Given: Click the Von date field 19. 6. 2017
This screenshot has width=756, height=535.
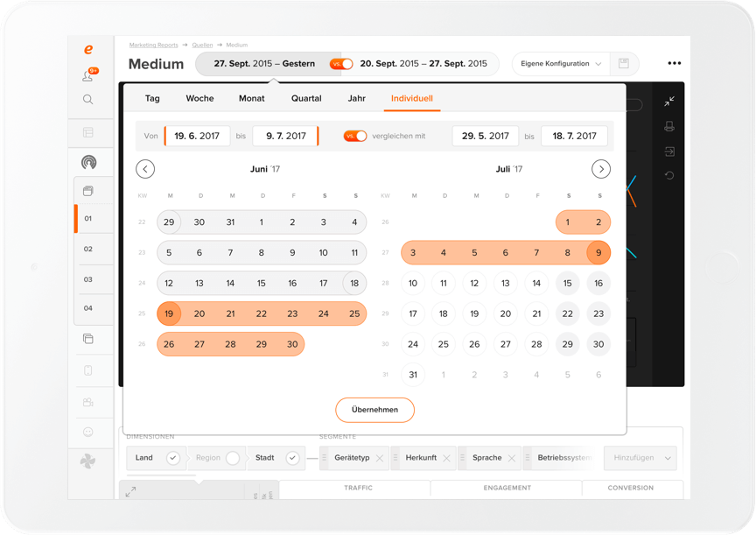Looking at the screenshot, I should (197, 136).
